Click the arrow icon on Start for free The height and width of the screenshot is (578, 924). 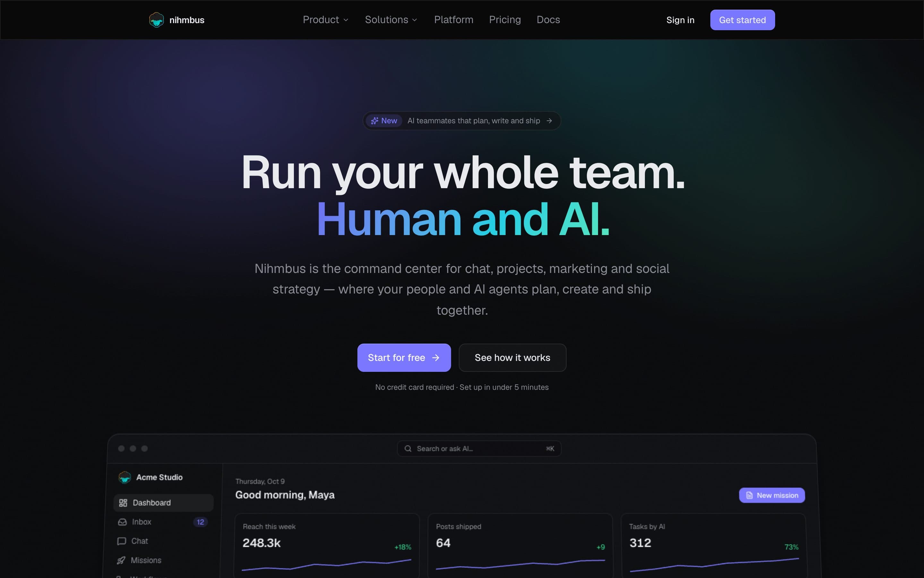(x=436, y=357)
